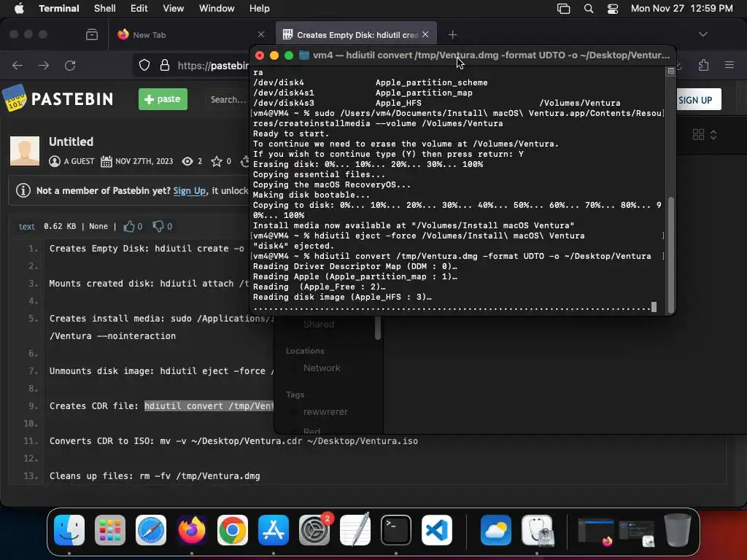This screenshot has width=747, height=560.
Task: Open the Window menu
Action: point(217,8)
